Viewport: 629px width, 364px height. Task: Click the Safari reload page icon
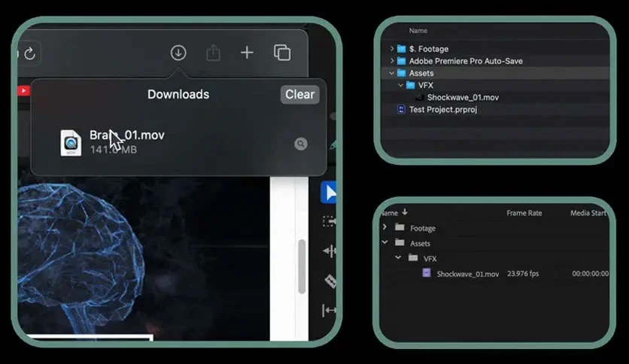(29, 53)
